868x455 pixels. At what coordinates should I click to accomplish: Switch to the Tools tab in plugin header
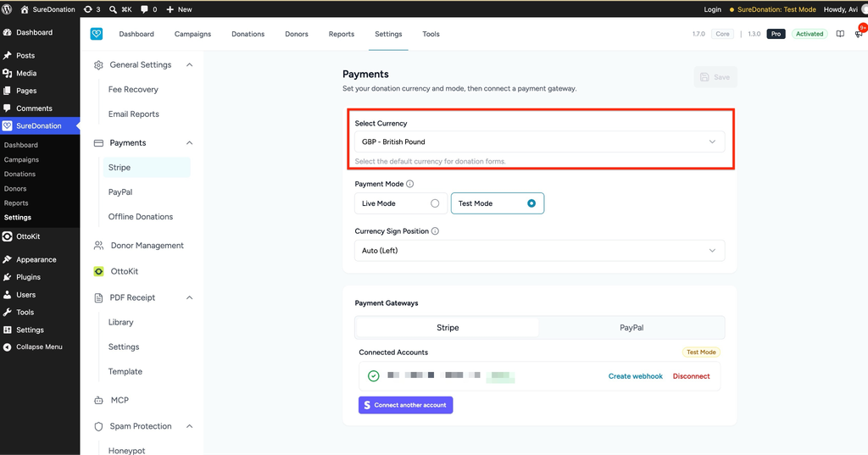431,34
